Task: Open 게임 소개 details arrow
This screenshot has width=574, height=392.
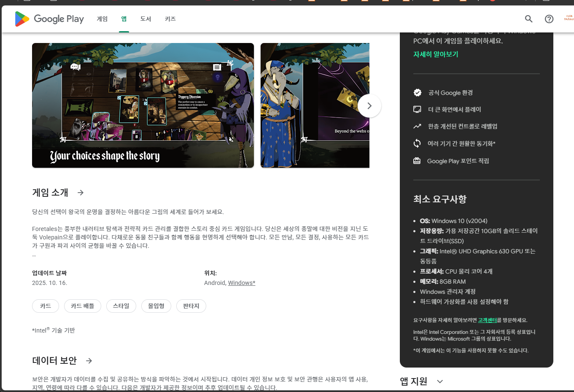Action: point(81,193)
